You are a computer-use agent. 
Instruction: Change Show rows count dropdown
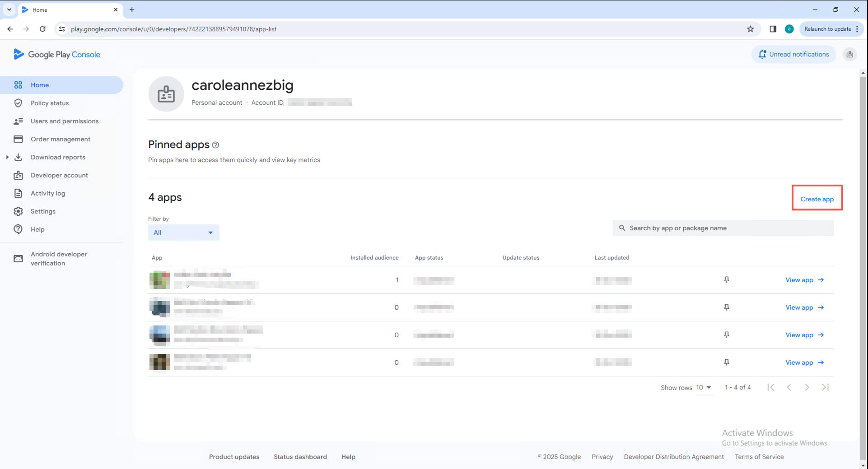[x=704, y=387]
